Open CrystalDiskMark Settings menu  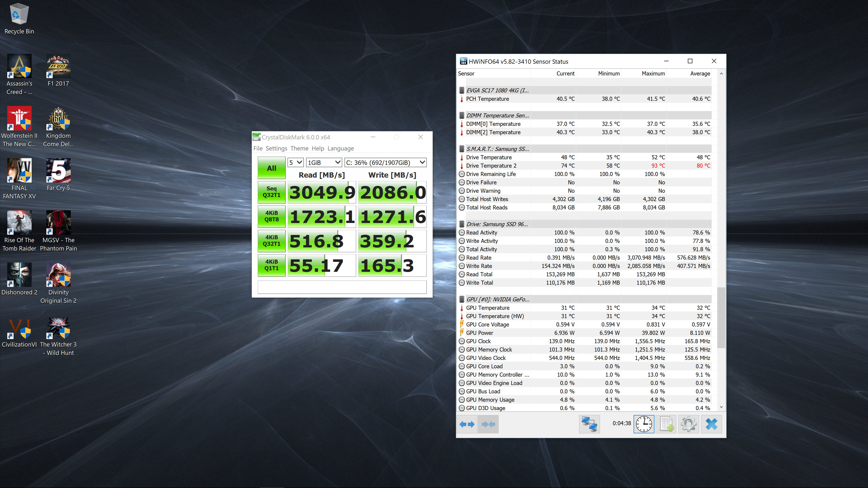coord(276,148)
